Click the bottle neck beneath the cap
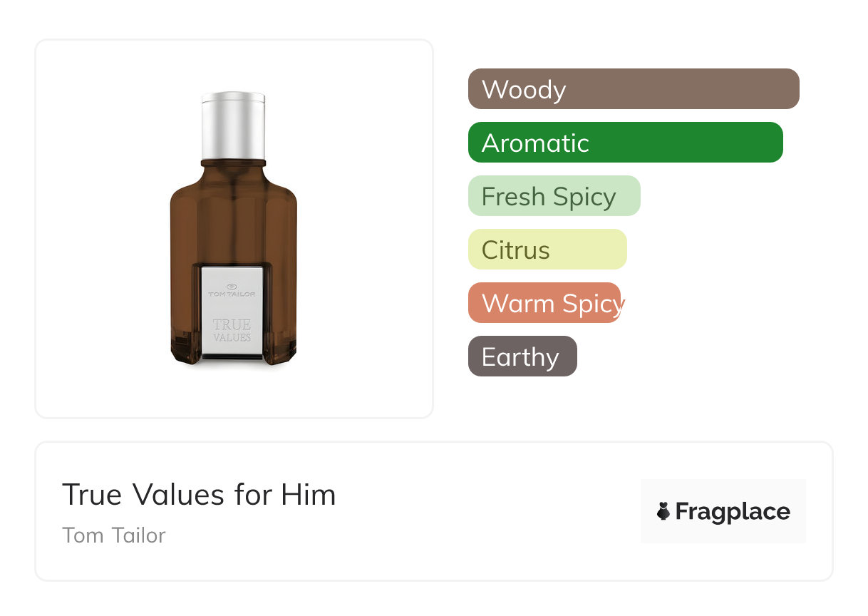 coord(233,163)
